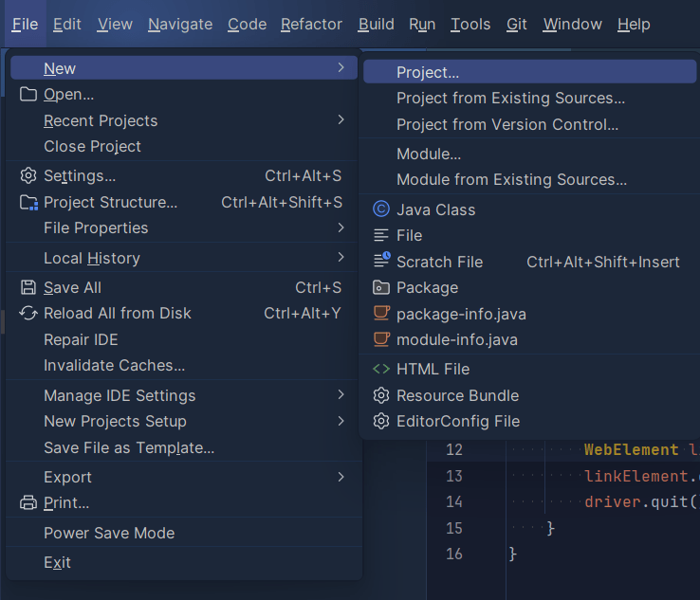
Task: Click the Project Structure folder icon
Action: point(28,203)
